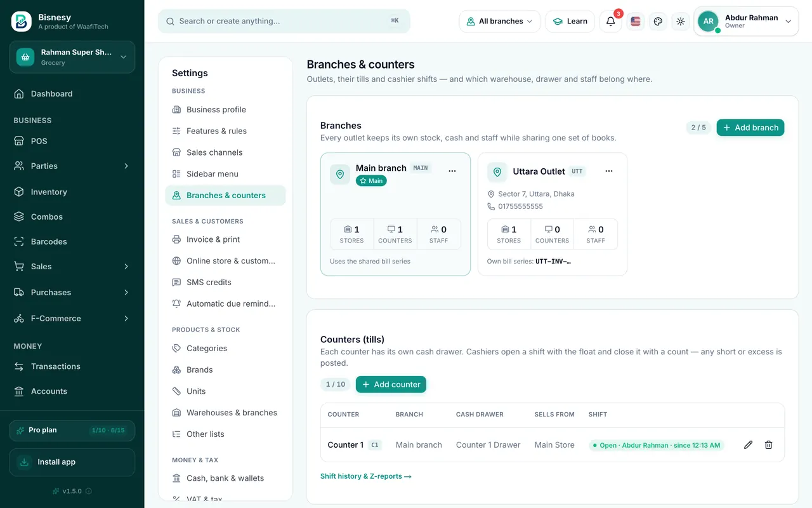
Task: Expand the Purchases submenu
Action: [72, 293]
